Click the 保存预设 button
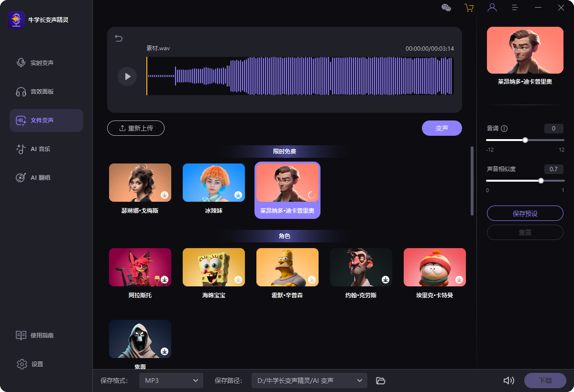 click(525, 213)
